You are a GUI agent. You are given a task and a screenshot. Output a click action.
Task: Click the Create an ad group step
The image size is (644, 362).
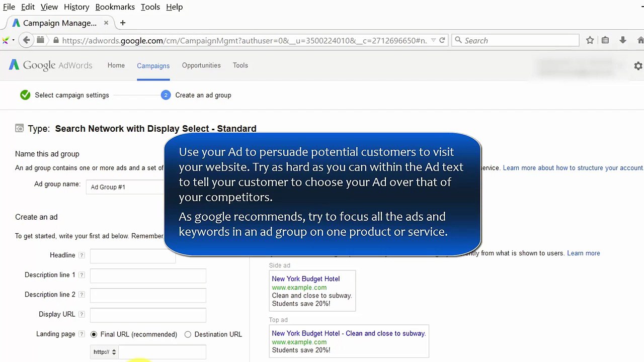pyautogui.click(x=203, y=95)
